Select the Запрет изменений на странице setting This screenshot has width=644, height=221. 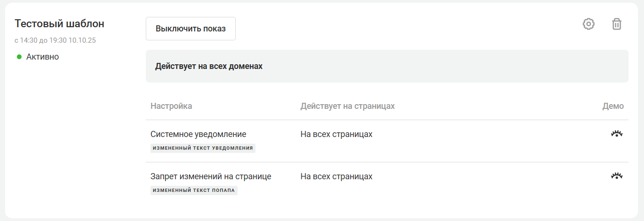(211, 176)
